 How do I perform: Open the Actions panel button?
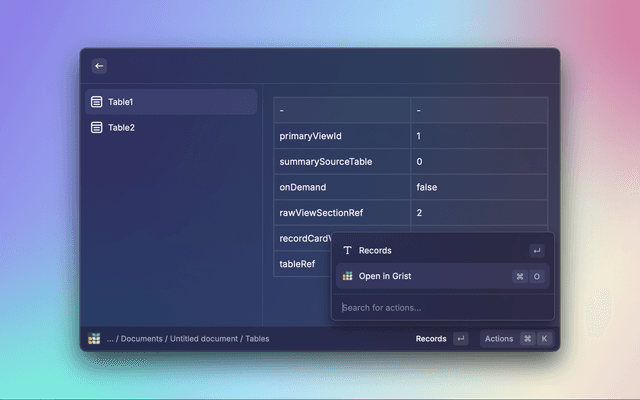coord(499,339)
